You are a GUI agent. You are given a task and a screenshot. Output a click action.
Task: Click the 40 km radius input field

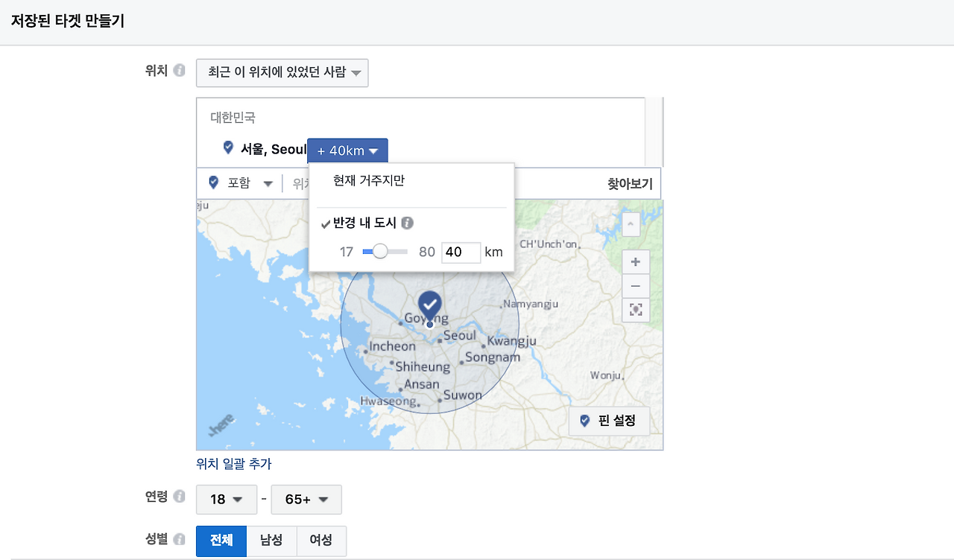point(461,252)
